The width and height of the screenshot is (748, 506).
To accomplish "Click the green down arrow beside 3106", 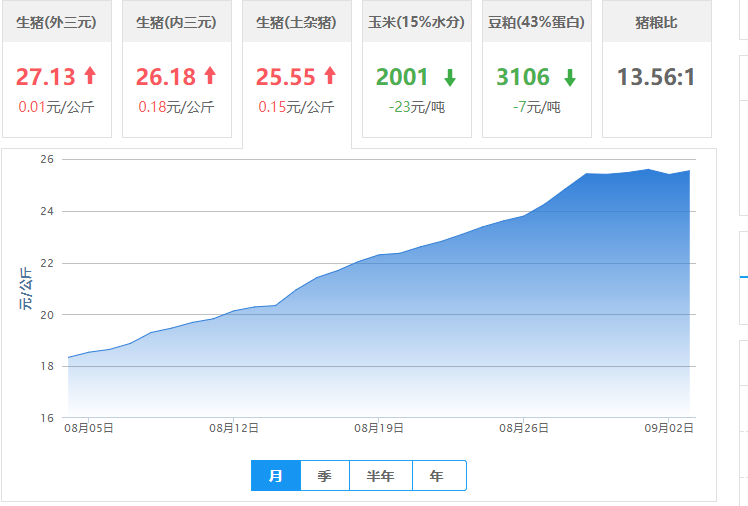I will click(570, 77).
